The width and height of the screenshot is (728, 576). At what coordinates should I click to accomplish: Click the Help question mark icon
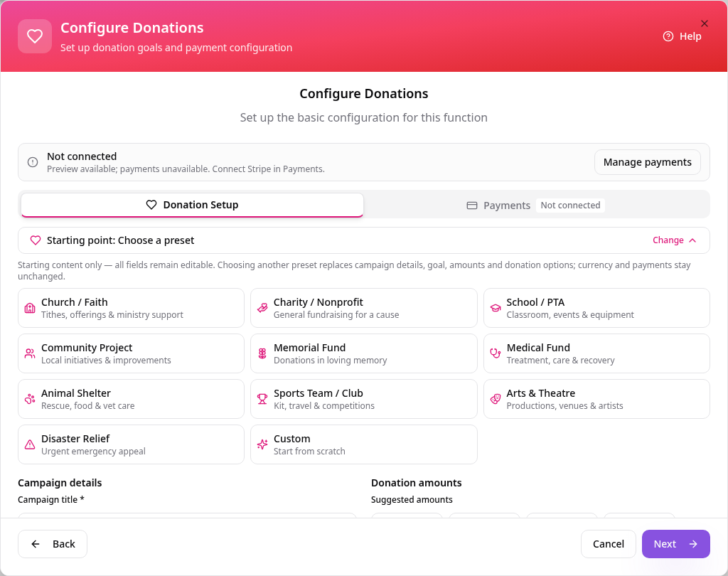[x=668, y=36]
